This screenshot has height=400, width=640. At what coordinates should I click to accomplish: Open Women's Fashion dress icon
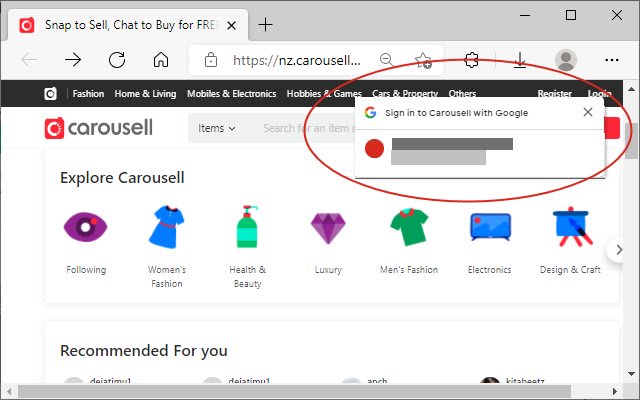tap(166, 227)
